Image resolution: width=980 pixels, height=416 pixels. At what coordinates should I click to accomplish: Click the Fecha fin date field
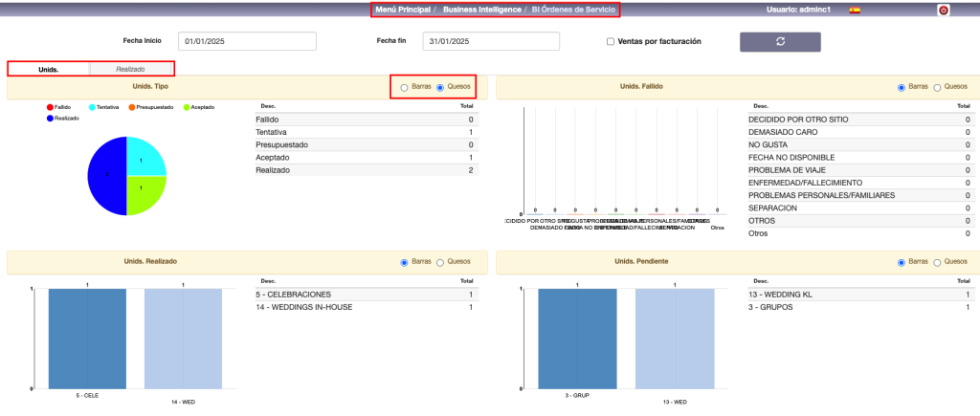(491, 42)
